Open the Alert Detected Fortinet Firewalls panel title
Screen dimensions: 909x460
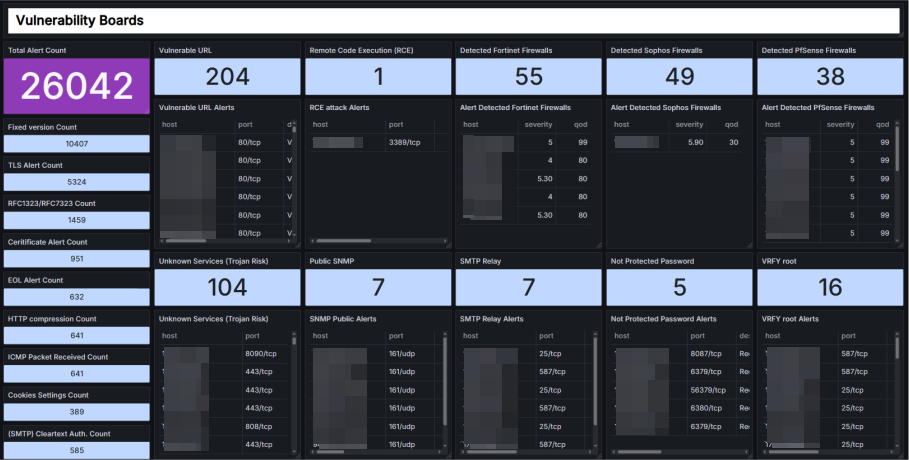[x=515, y=108]
